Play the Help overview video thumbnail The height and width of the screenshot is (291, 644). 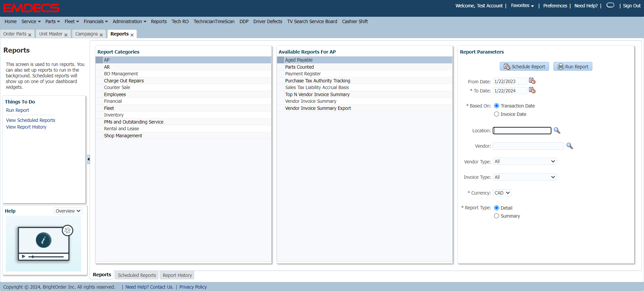(x=44, y=243)
